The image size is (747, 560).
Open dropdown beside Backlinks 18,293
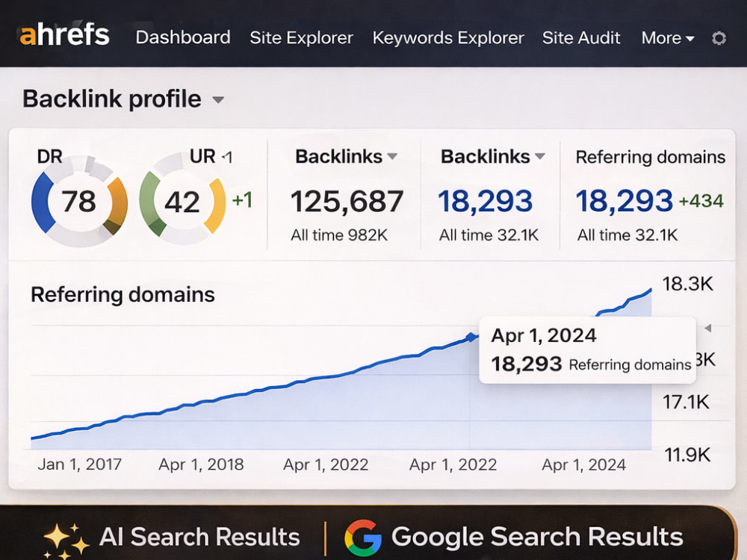tap(540, 156)
